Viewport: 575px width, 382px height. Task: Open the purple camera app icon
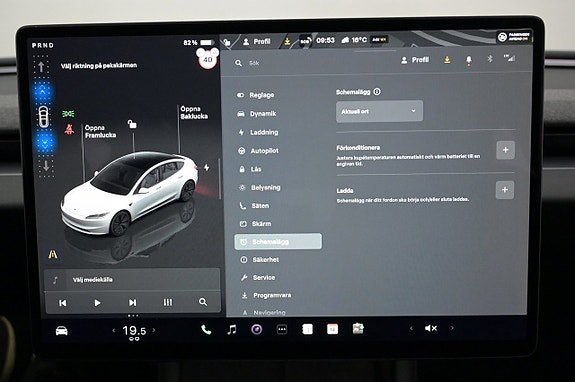257,329
